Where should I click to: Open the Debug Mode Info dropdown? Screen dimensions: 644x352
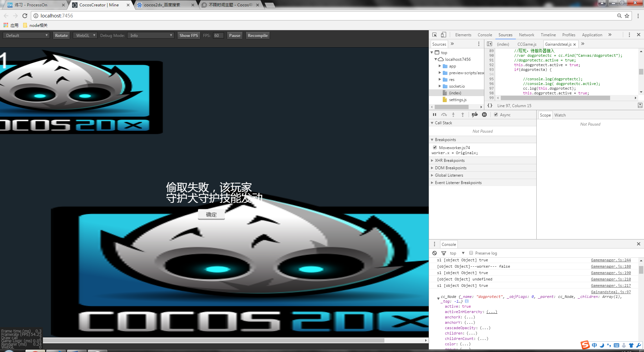(151, 36)
